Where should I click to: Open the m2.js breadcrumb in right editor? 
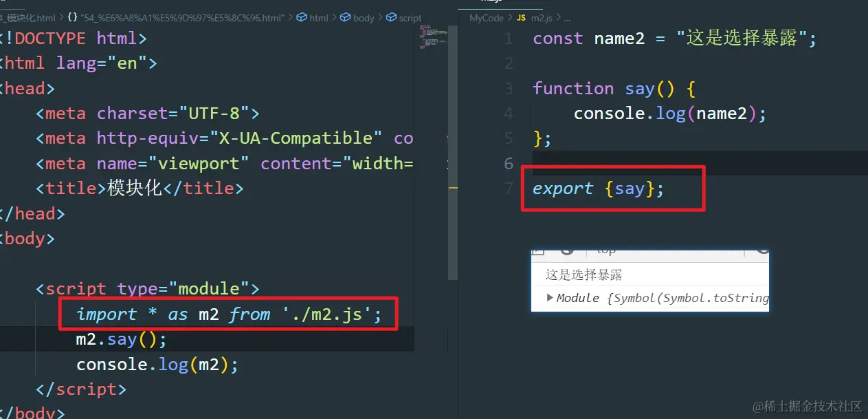[x=535, y=18]
